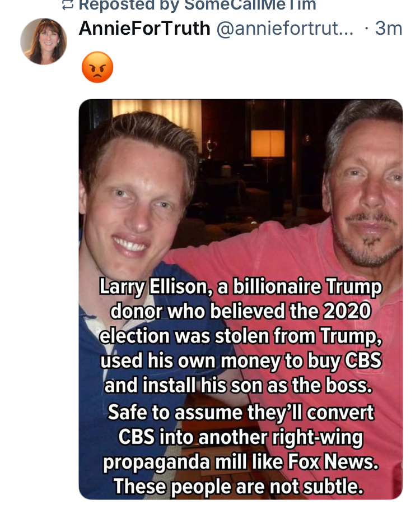The width and height of the screenshot is (420, 509).
Task: Open the @anniefortrut... handle
Action: tap(284, 29)
